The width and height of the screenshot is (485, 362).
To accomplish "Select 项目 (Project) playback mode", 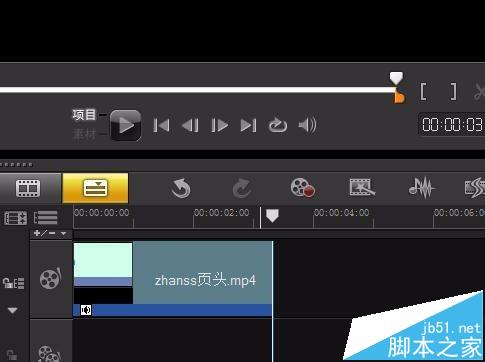I will pos(84,115).
